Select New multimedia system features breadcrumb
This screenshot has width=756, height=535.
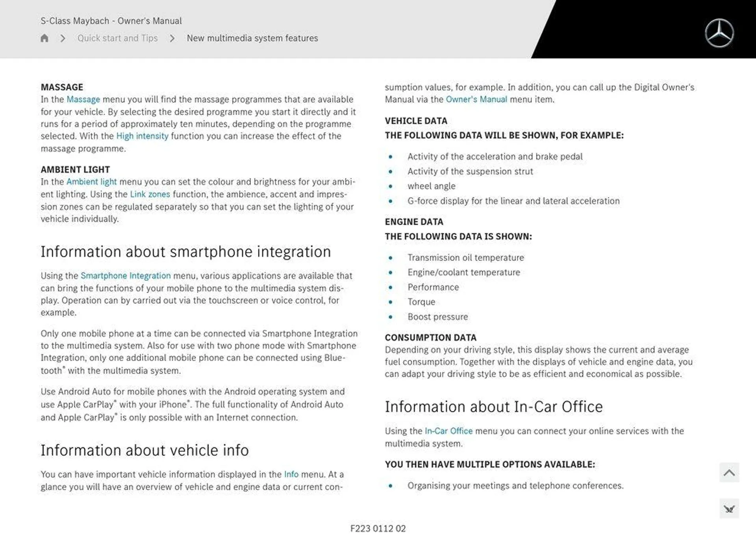pos(252,38)
